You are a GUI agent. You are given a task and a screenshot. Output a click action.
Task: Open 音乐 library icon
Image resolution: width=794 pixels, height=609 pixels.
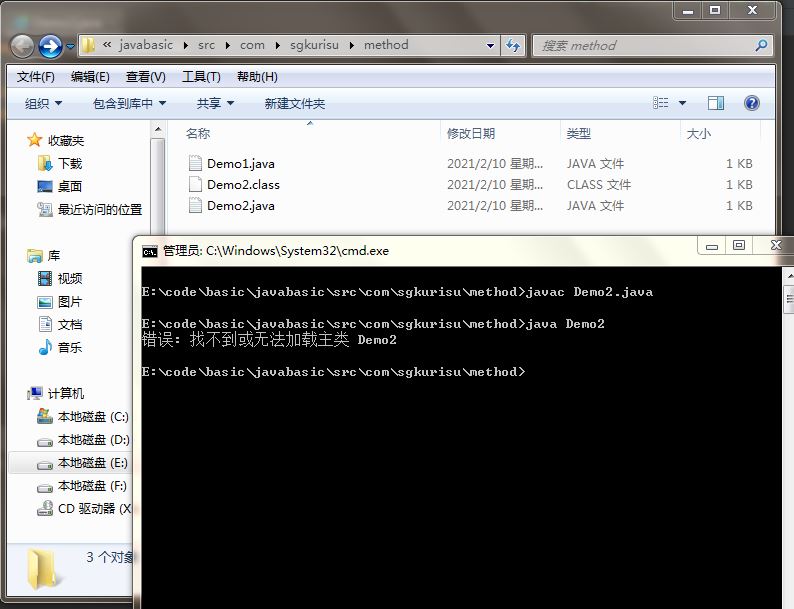(45, 347)
